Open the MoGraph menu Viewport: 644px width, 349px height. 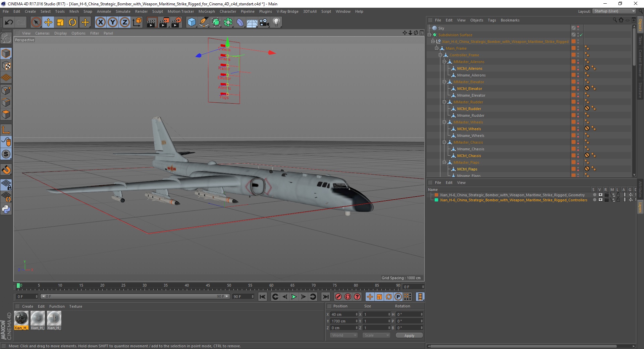207,11
